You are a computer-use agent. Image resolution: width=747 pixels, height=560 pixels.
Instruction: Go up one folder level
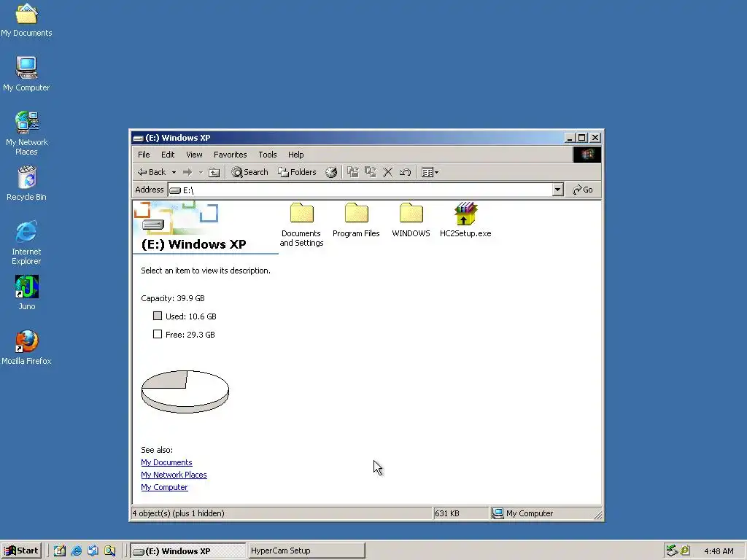tap(214, 172)
